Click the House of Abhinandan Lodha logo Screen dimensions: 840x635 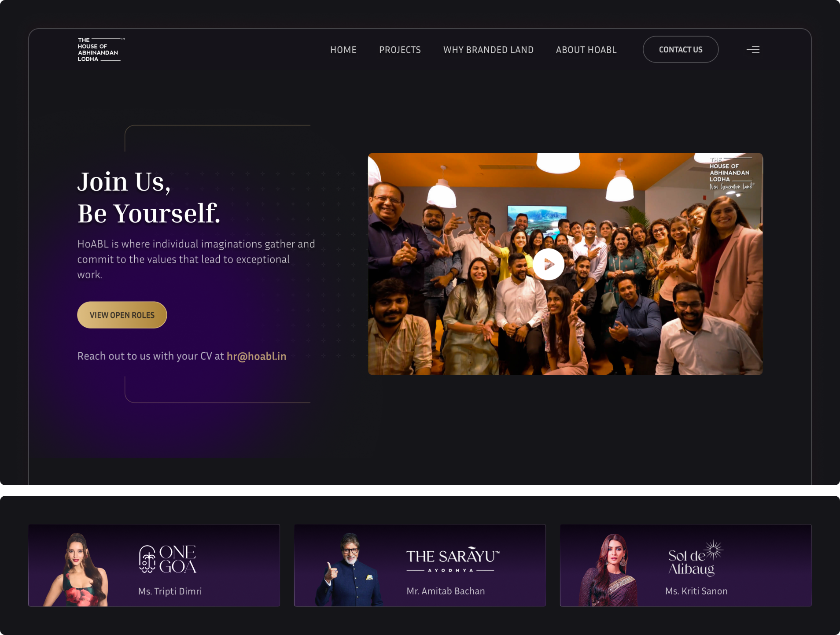pyautogui.click(x=101, y=49)
